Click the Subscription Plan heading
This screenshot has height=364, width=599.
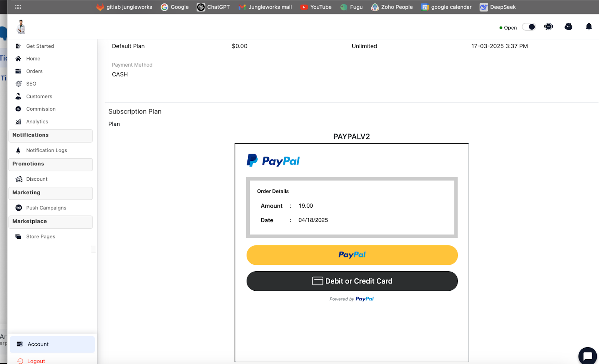[x=135, y=111]
